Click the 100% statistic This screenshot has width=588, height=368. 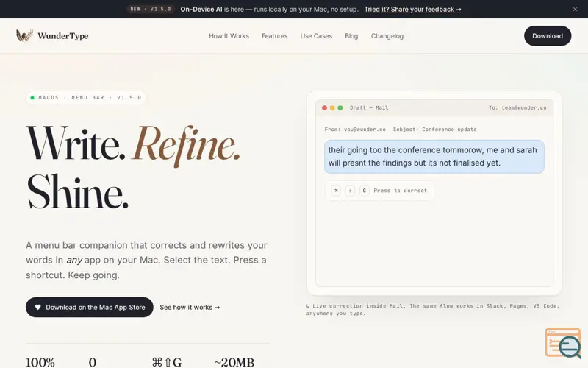40,362
